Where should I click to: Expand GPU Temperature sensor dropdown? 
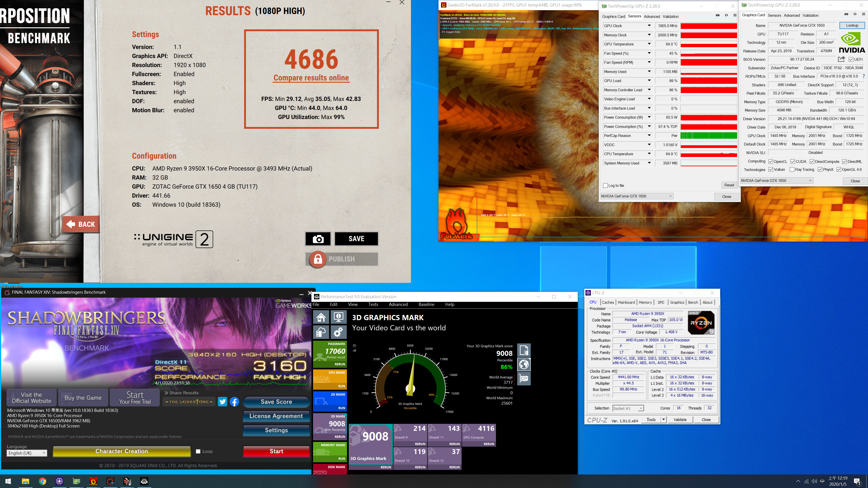[x=649, y=44]
